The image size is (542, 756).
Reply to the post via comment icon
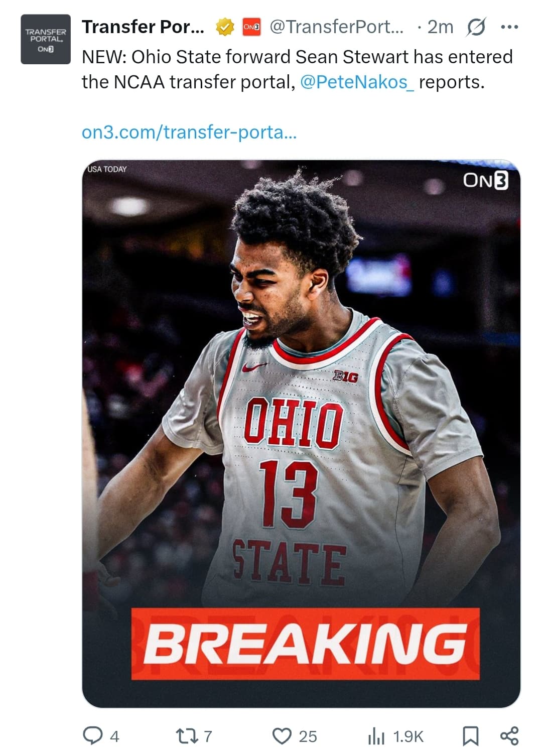click(x=92, y=736)
